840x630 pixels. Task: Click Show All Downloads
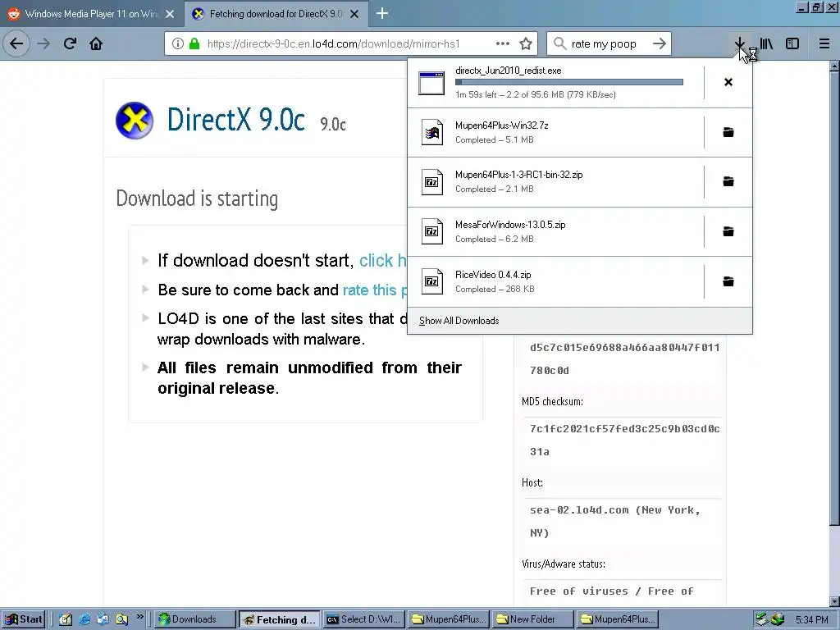tap(459, 321)
